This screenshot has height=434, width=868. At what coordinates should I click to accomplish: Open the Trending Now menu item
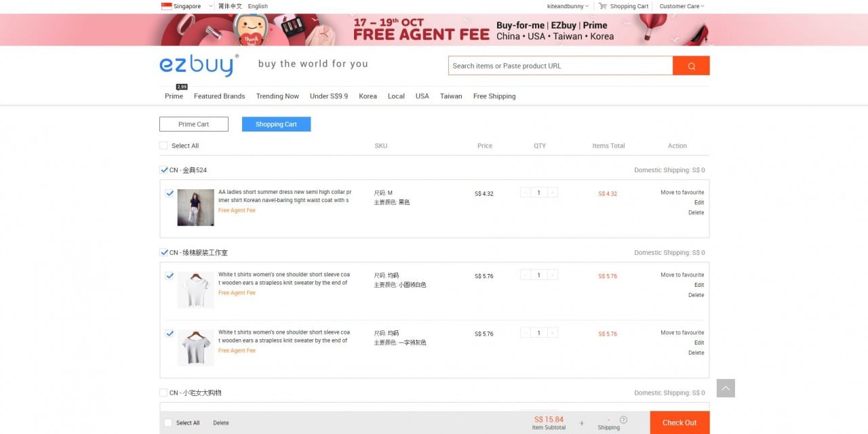pos(277,96)
